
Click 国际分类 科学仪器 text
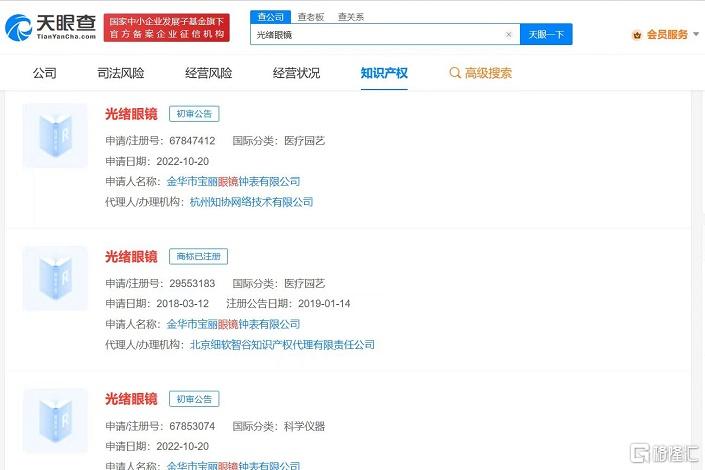[279, 426]
